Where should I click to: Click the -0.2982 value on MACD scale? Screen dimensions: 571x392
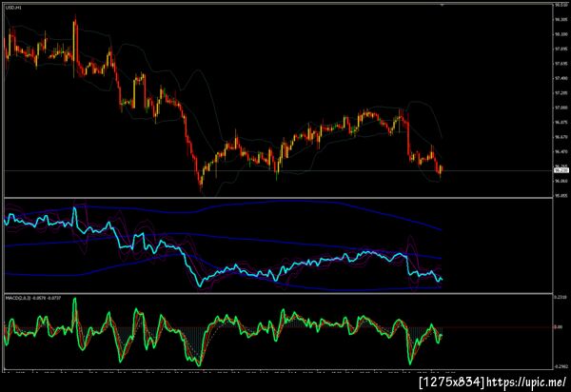[561, 366]
